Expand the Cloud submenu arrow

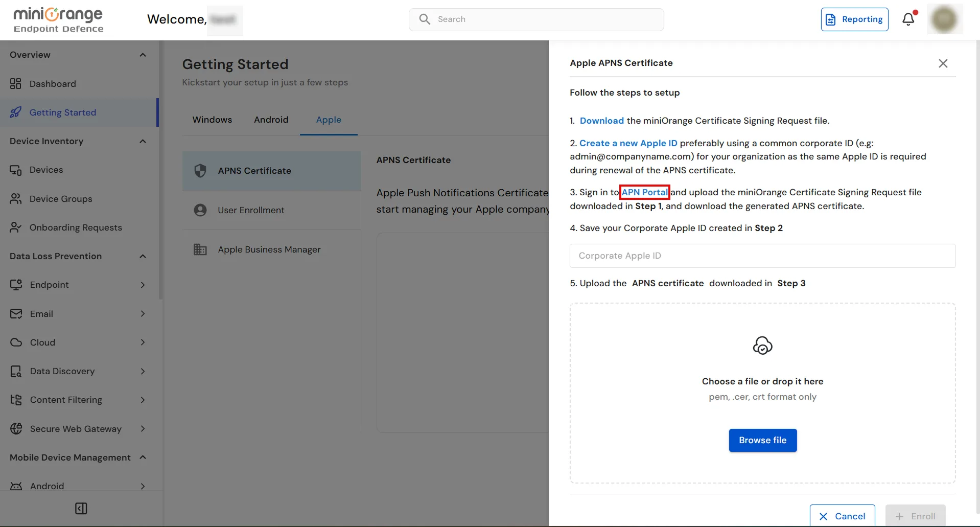click(x=143, y=342)
